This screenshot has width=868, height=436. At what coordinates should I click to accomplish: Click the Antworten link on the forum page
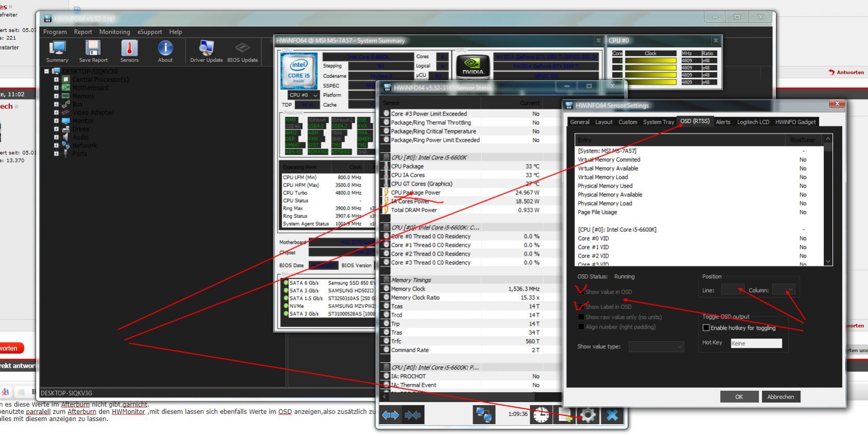click(x=846, y=73)
